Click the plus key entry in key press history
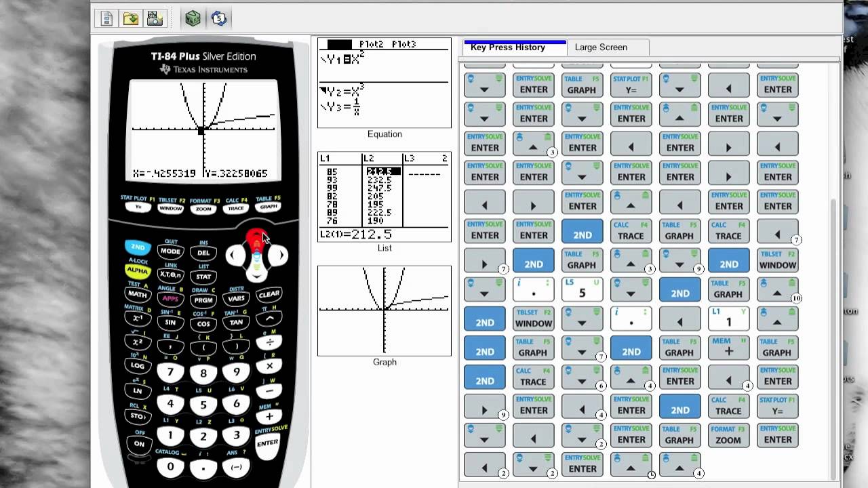Viewport: 868px width, 488px height. tap(728, 347)
